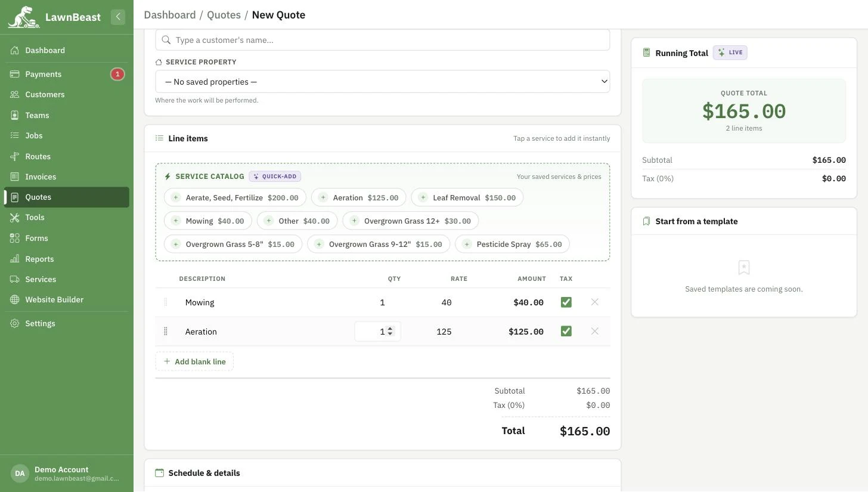Toggle tax checkbox for Mowing
This screenshot has height=492, width=868.
pyautogui.click(x=566, y=302)
